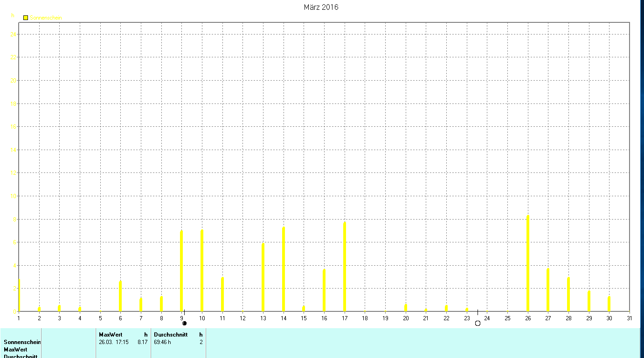644x358 pixels.
Task: Click the sunshine bar for day 6
Action: pos(120,296)
